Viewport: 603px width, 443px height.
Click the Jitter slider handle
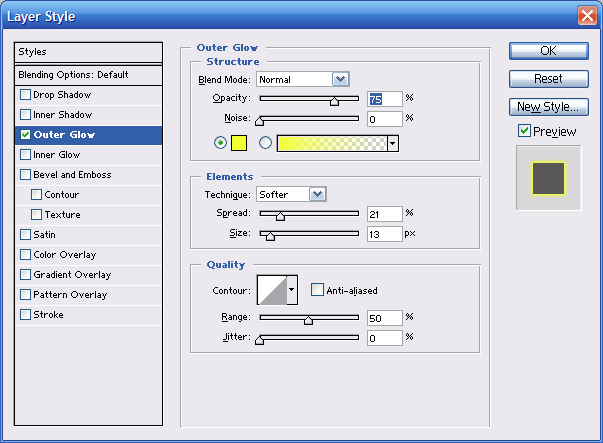click(260, 340)
